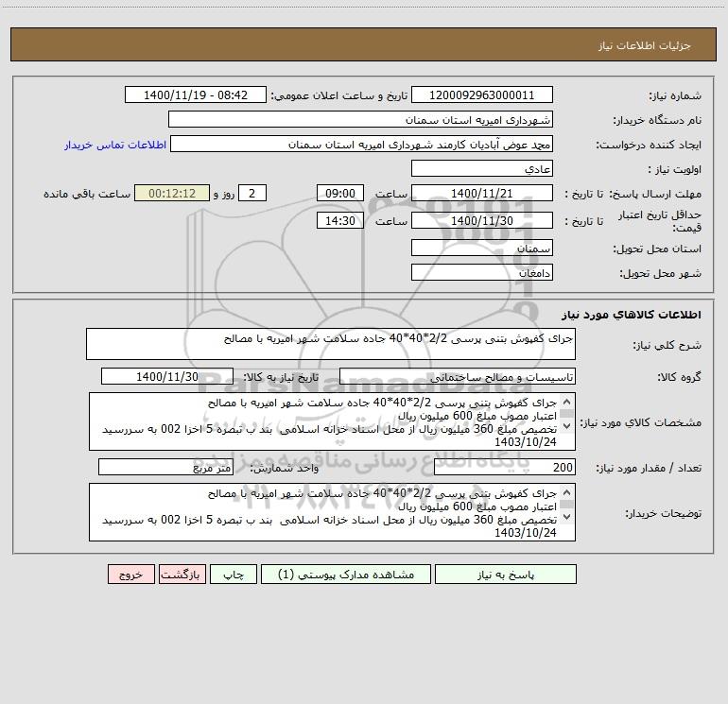Click the need number field 1200092963000011

point(482,94)
